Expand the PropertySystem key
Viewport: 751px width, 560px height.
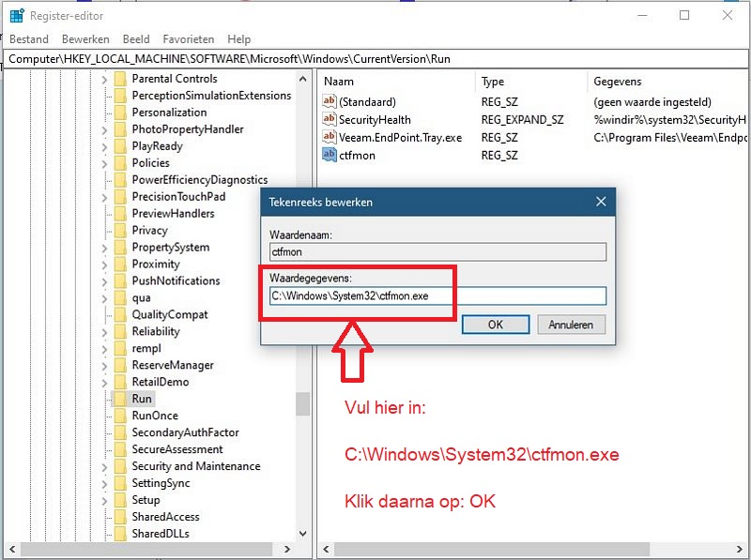104,248
